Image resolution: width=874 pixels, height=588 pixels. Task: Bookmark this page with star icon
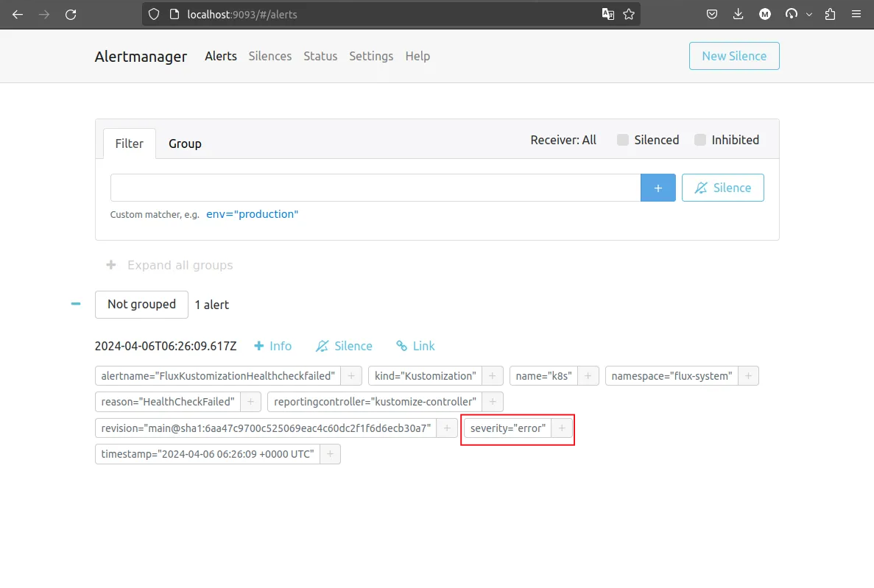[x=629, y=14]
